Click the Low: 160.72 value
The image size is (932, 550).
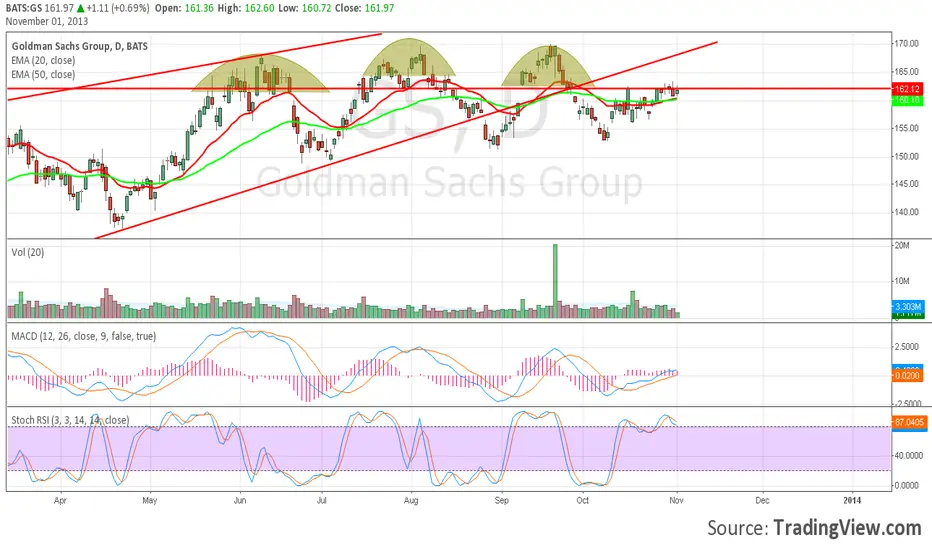click(305, 8)
